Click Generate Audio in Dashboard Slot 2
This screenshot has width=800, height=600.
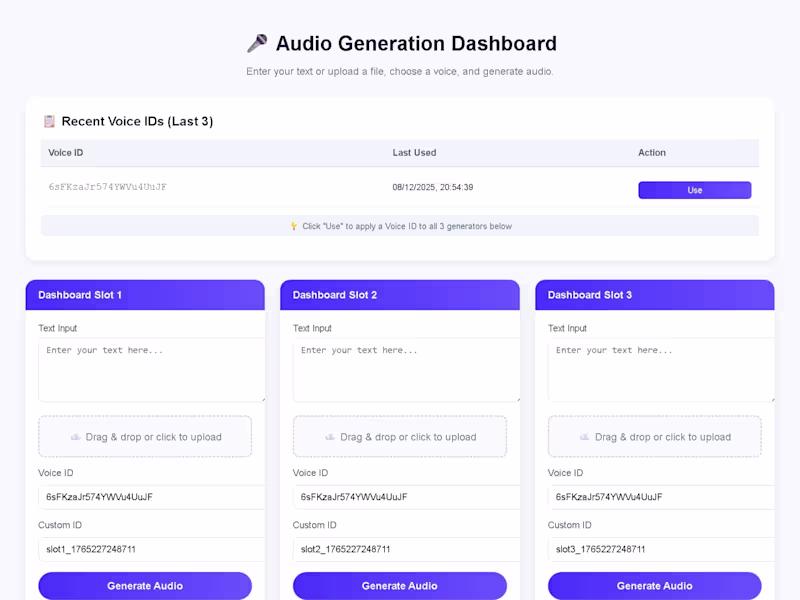tap(400, 586)
